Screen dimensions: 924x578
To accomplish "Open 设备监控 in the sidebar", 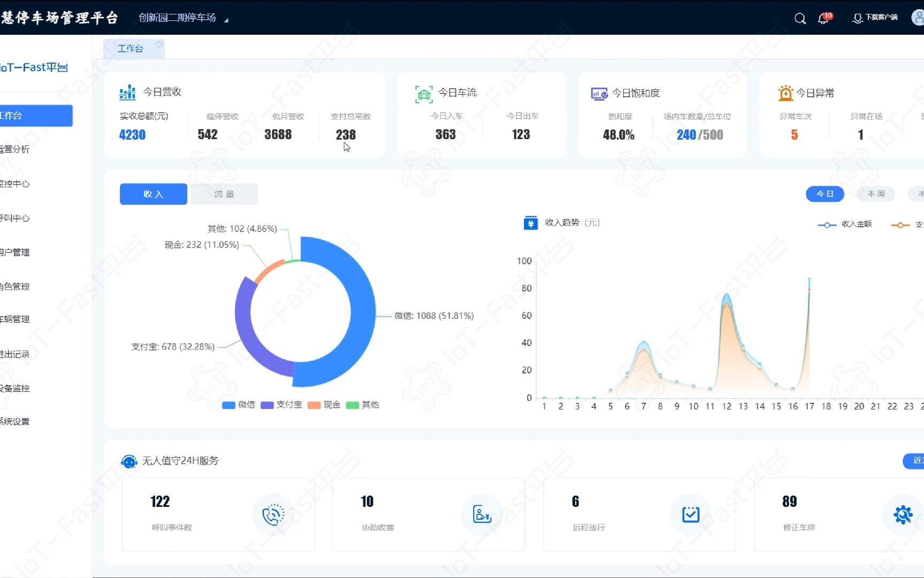I will [15, 388].
